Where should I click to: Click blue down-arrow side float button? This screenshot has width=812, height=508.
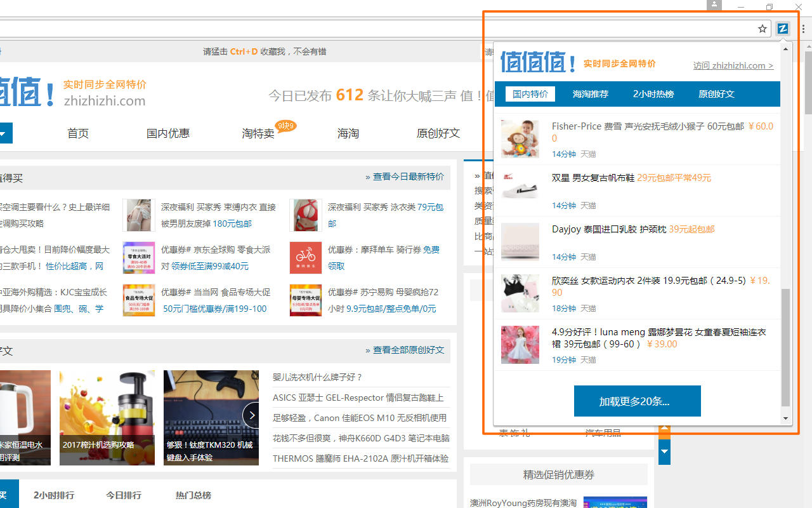pos(664,452)
